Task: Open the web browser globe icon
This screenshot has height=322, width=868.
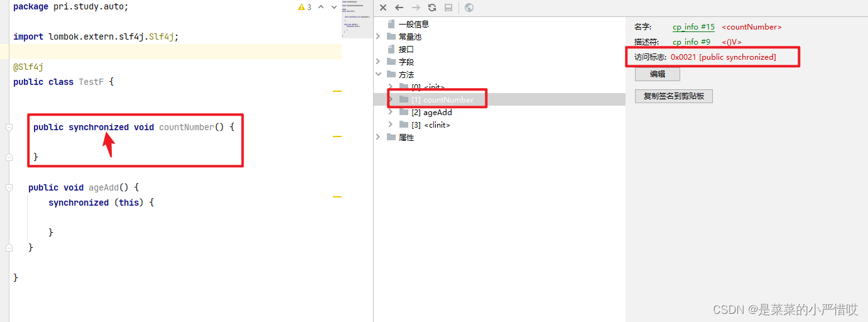Action: [x=469, y=8]
